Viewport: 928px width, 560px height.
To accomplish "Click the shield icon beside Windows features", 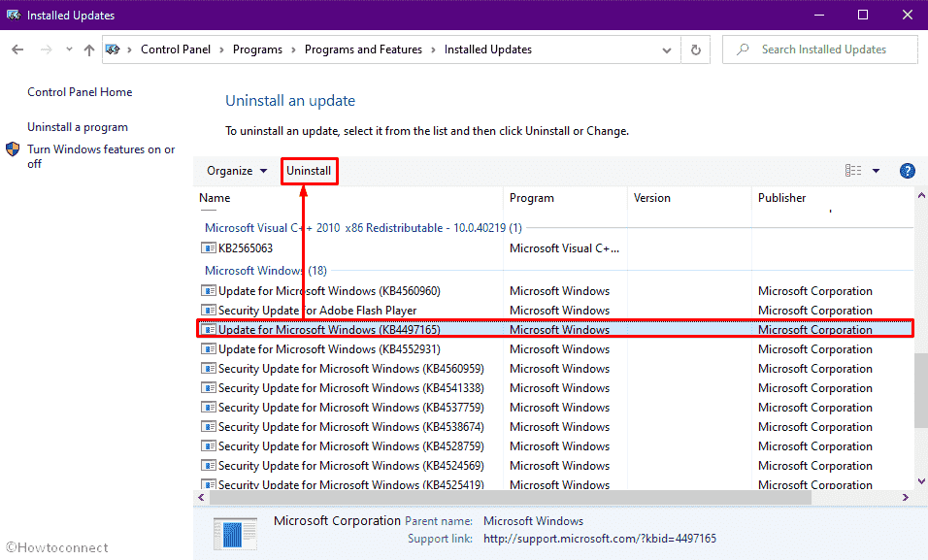I will [13, 149].
